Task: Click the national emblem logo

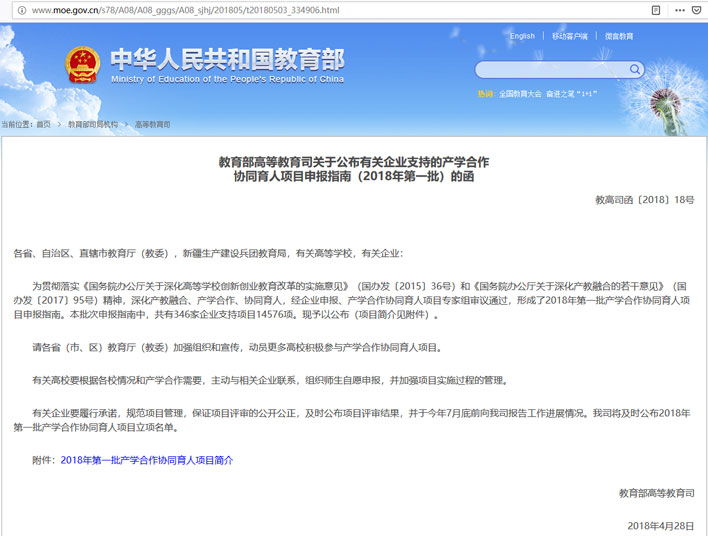Action: [83, 65]
